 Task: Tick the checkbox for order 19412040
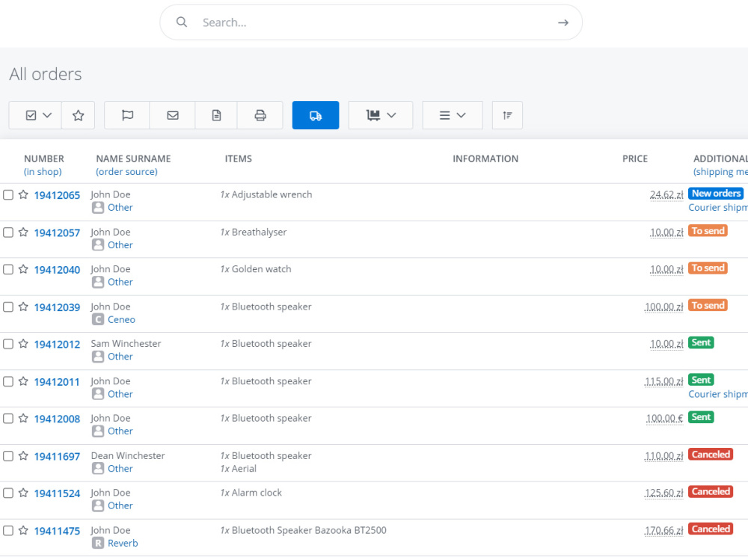8,269
